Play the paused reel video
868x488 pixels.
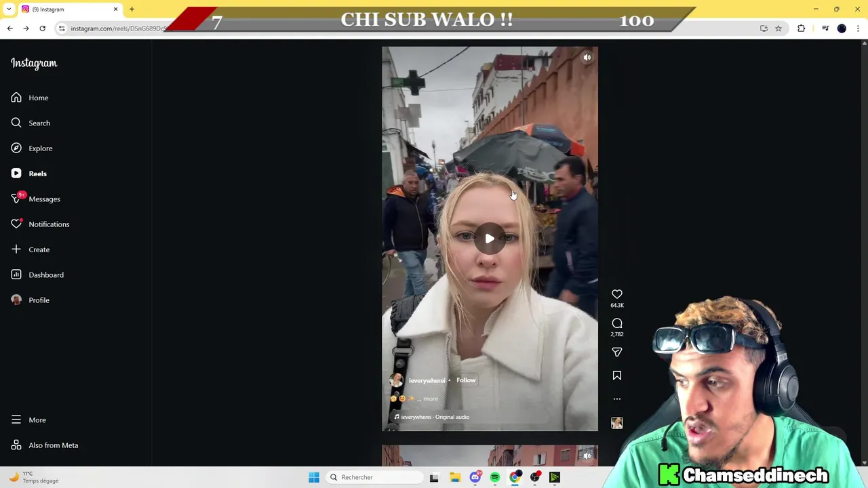pos(490,239)
